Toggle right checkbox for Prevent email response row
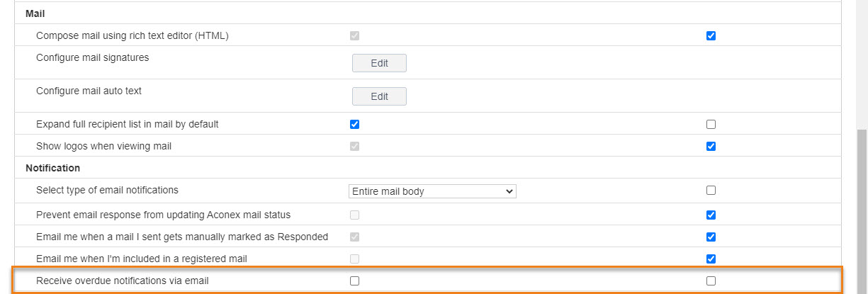868x294 pixels. tap(711, 215)
